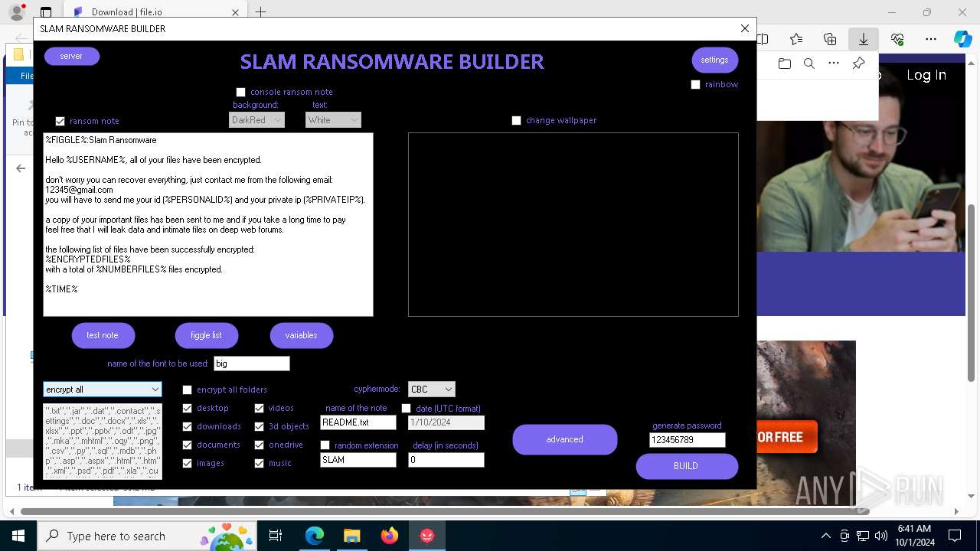Open Task View on taskbar
Image resolution: width=980 pixels, height=551 pixels.
276,536
